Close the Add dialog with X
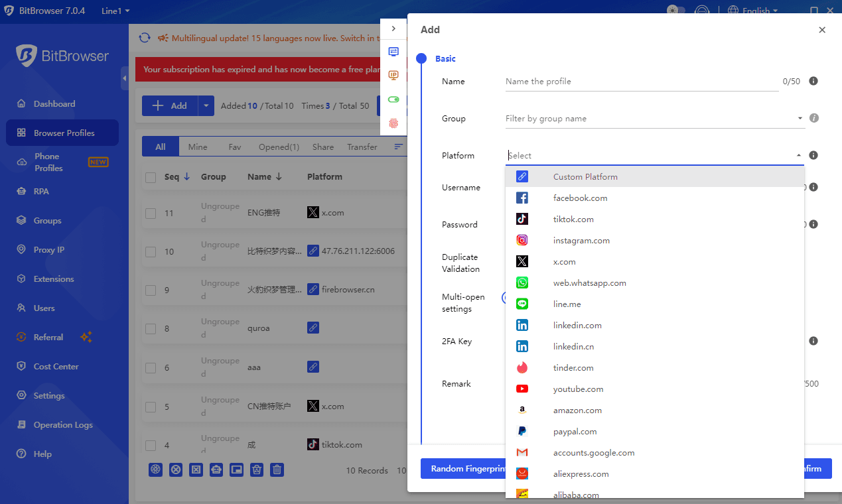This screenshot has width=842, height=504. [822, 30]
